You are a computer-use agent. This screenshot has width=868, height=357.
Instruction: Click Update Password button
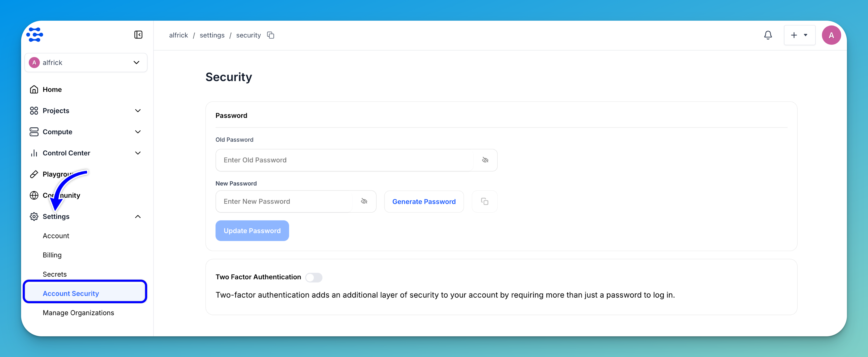point(252,231)
